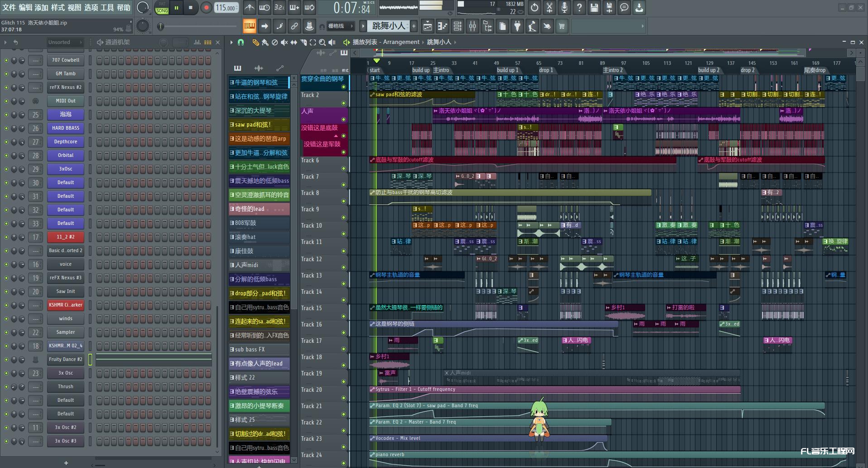Toggle overdub blend recording icon
868x468 pixels.
coord(294,7)
